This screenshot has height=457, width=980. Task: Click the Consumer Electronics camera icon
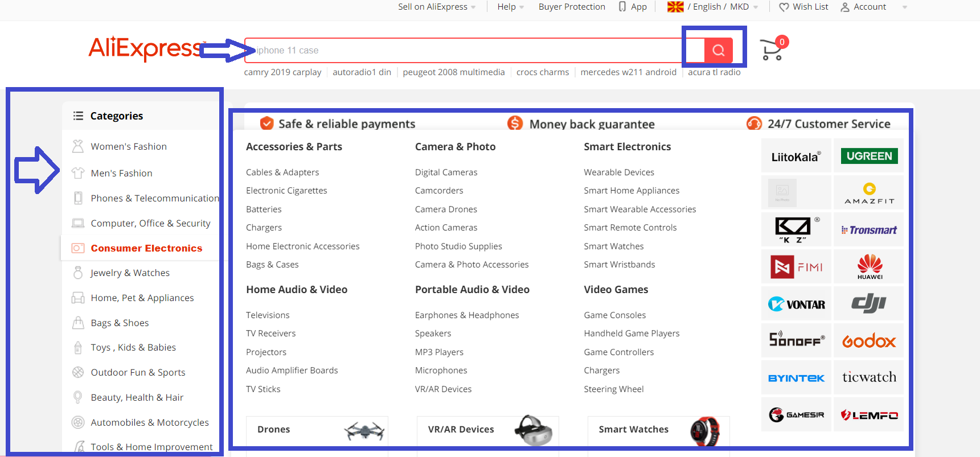tap(78, 248)
